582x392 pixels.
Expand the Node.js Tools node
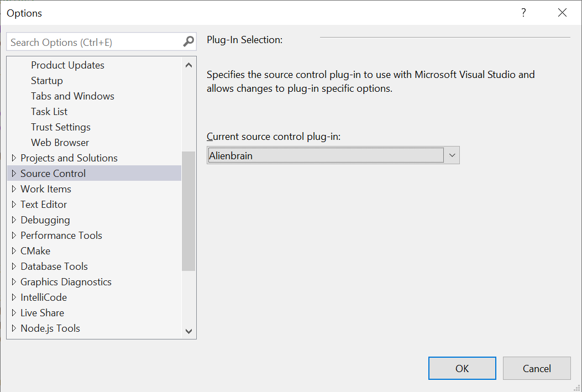14,328
